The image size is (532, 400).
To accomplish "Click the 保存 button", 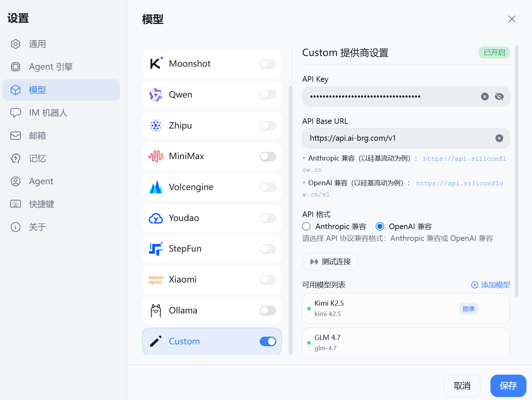I will tap(508, 386).
